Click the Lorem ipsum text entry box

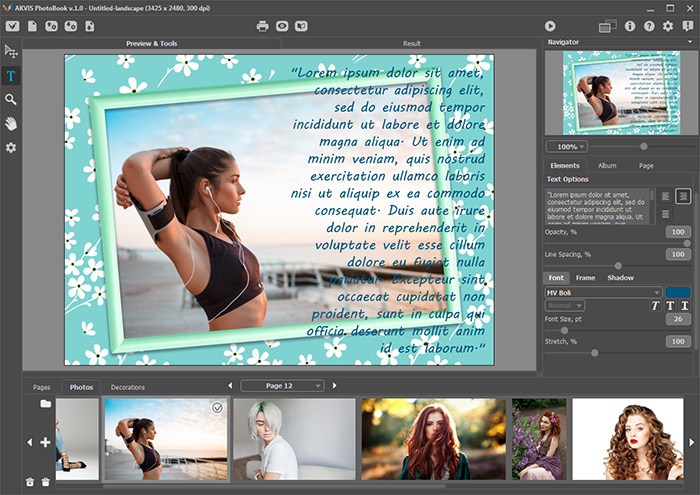598,206
